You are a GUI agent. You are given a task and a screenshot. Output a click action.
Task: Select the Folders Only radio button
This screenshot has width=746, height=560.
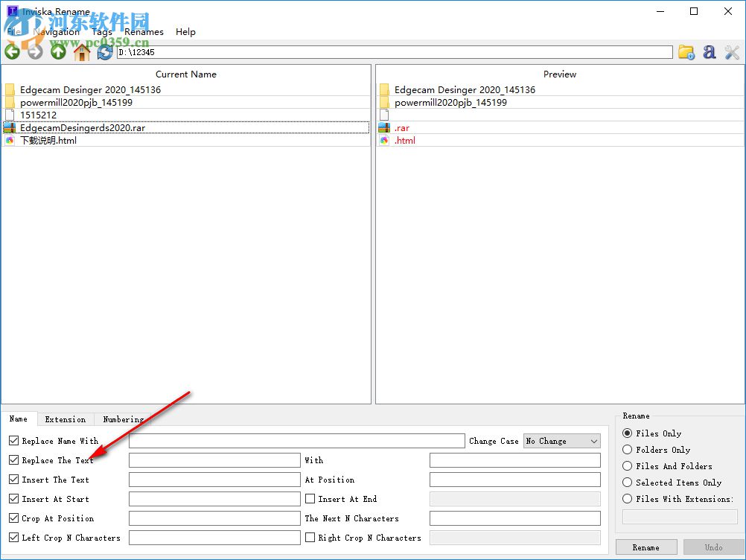click(628, 450)
